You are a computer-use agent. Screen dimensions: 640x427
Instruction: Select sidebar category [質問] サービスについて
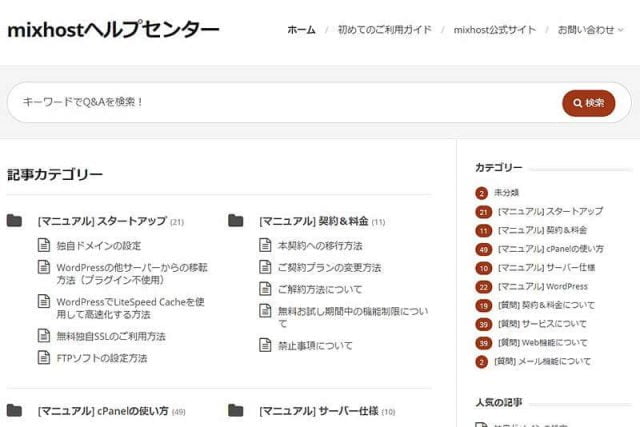(542, 324)
